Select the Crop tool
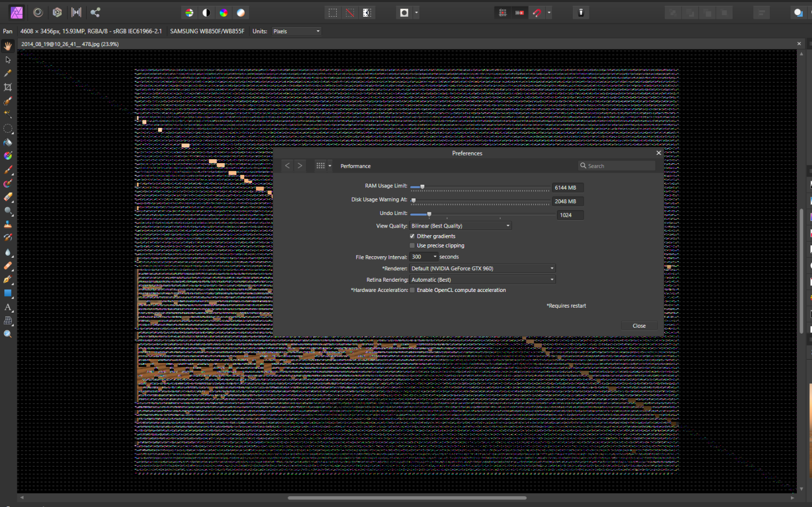The height and width of the screenshot is (507, 812). (x=8, y=87)
